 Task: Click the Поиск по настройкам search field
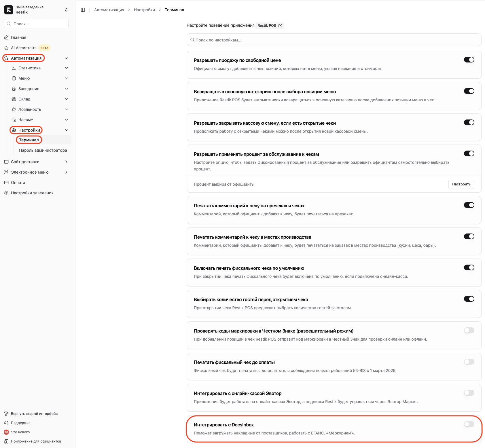tap(334, 40)
